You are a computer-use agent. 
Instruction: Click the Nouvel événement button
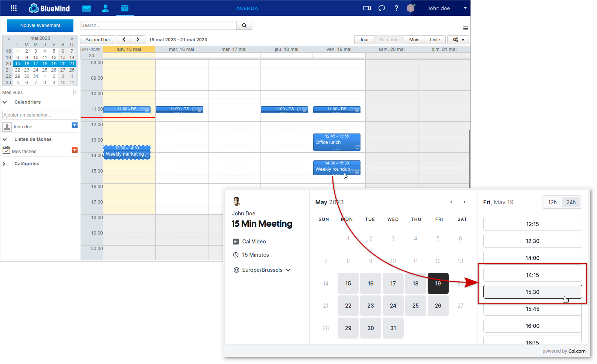click(x=40, y=25)
